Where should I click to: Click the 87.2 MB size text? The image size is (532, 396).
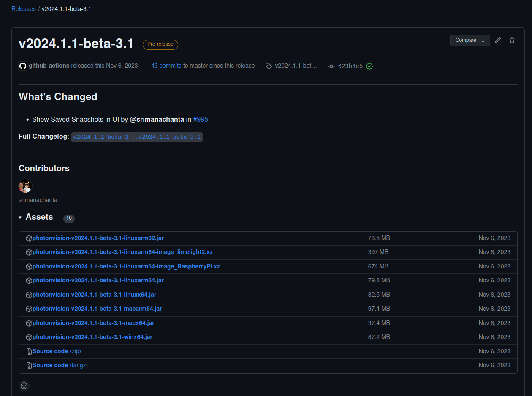tap(379, 337)
